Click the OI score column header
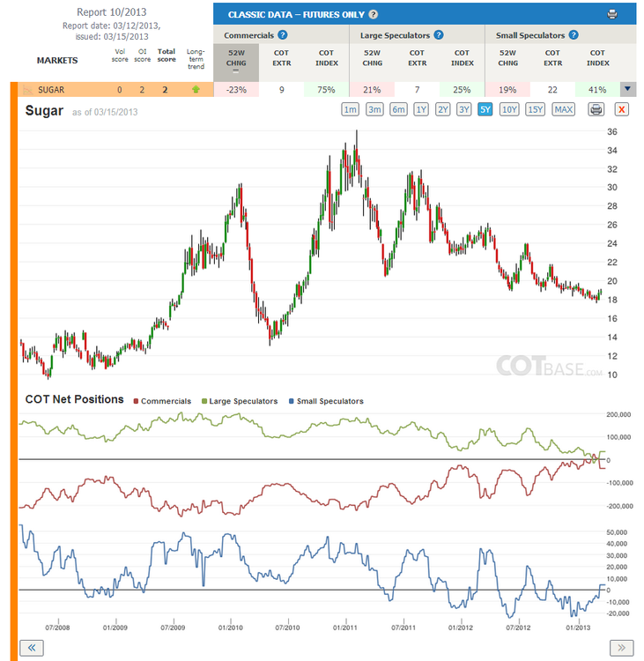The width and height of the screenshot is (644, 661). 143,56
